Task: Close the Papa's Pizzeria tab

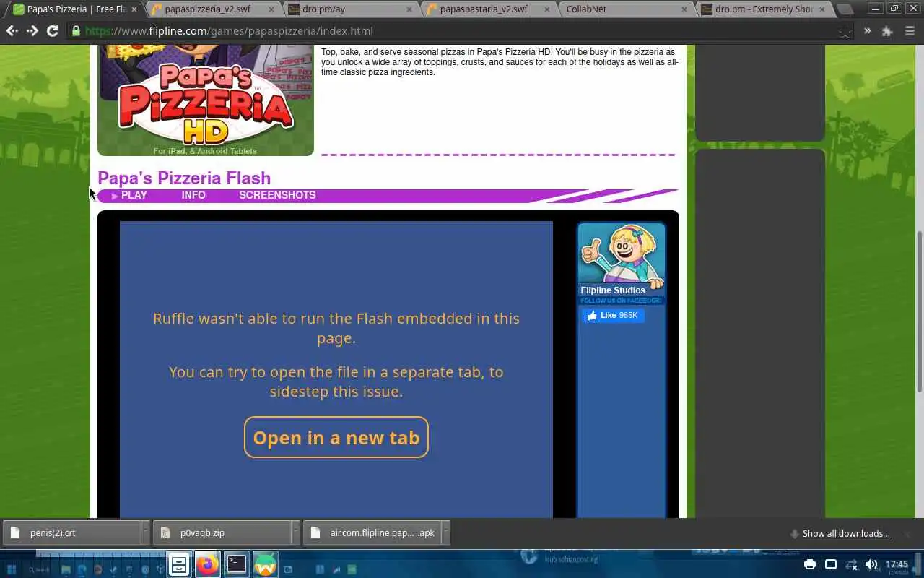Action: click(x=134, y=9)
